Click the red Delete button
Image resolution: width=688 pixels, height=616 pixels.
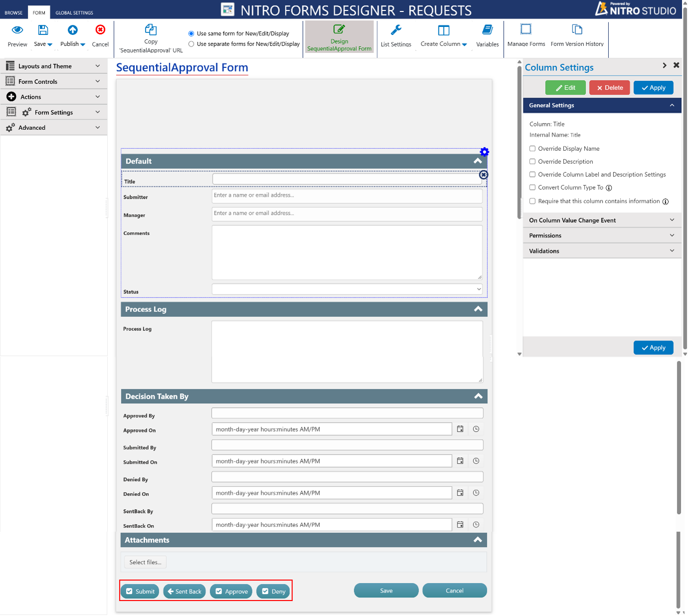(x=610, y=87)
